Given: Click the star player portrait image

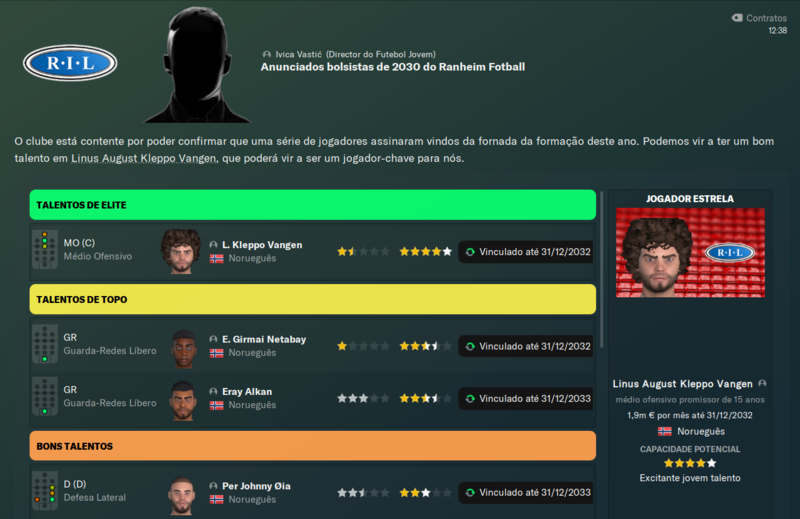Looking at the screenshot, I should click(690, 253).
